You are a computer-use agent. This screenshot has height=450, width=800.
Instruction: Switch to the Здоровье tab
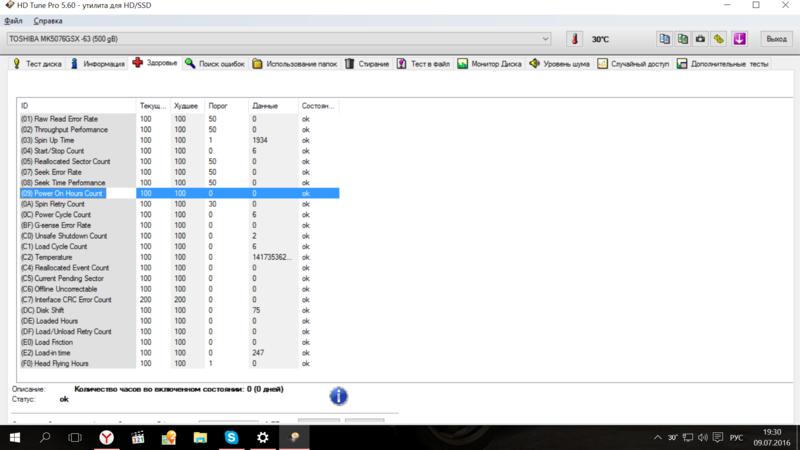(155, 63)
